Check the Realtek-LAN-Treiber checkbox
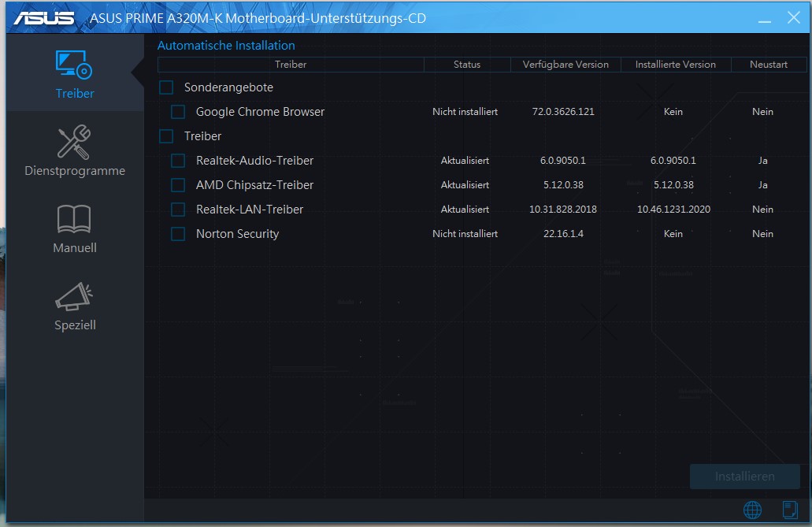Screen dimensions: 812x527 pos(178,209)
